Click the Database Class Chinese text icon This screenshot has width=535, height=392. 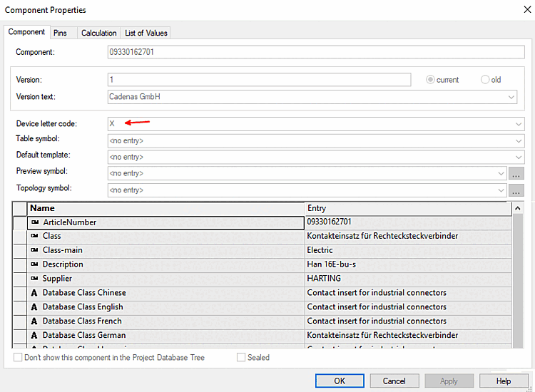[x=35, y=293]
